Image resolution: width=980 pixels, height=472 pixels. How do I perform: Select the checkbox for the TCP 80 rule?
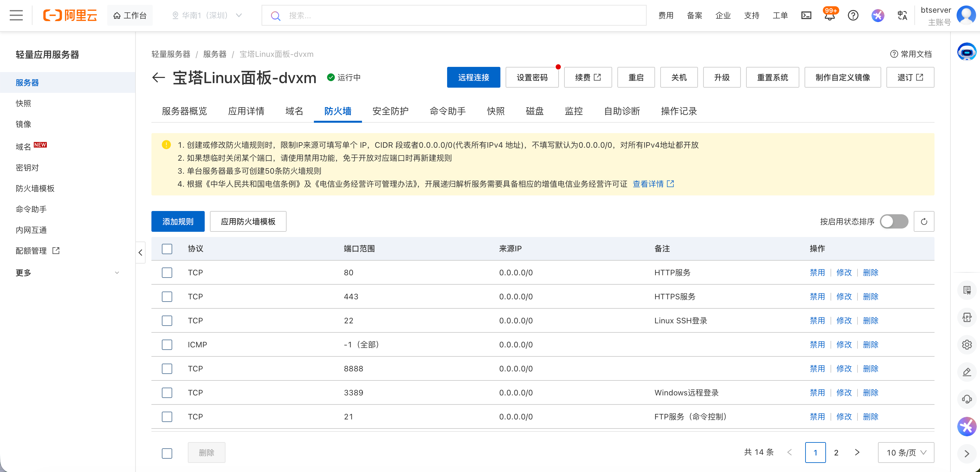coord(167,272)
